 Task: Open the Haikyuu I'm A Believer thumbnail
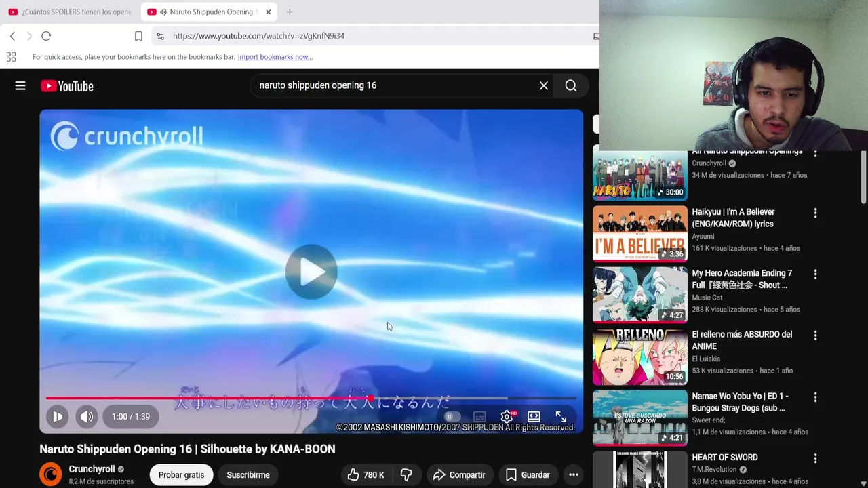point(639,234)
